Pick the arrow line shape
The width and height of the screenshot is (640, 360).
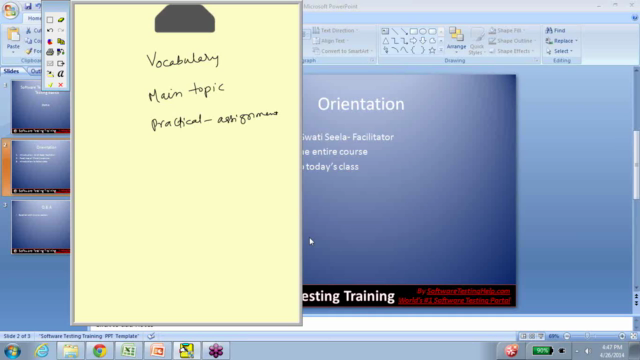(x=404, y=31)
